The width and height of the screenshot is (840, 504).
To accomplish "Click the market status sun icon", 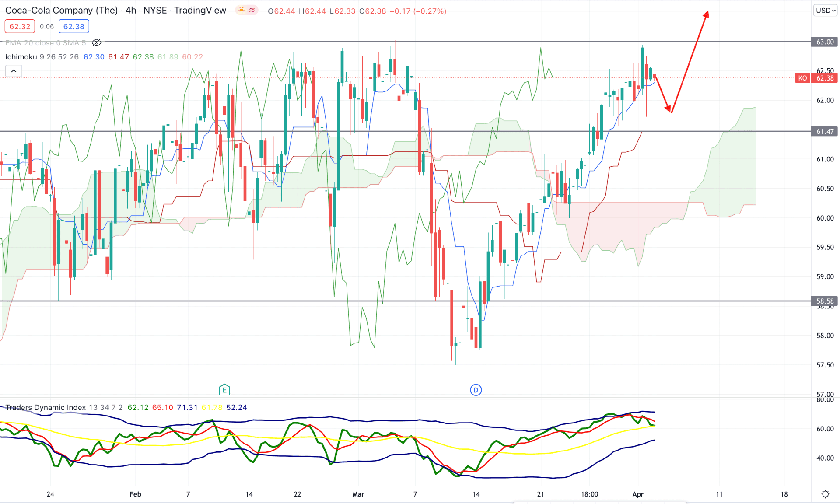I will [x=241, y=10].
